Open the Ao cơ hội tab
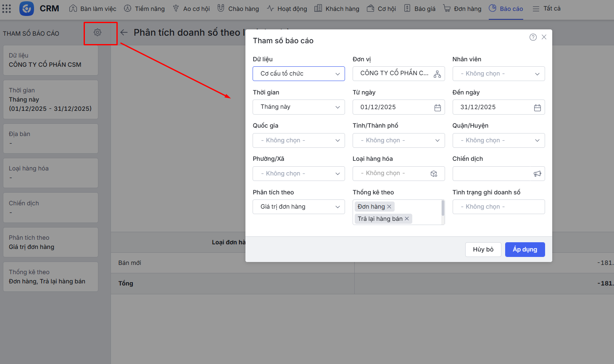This screenshot has width=614, height=364. click(x=191, y=9)
